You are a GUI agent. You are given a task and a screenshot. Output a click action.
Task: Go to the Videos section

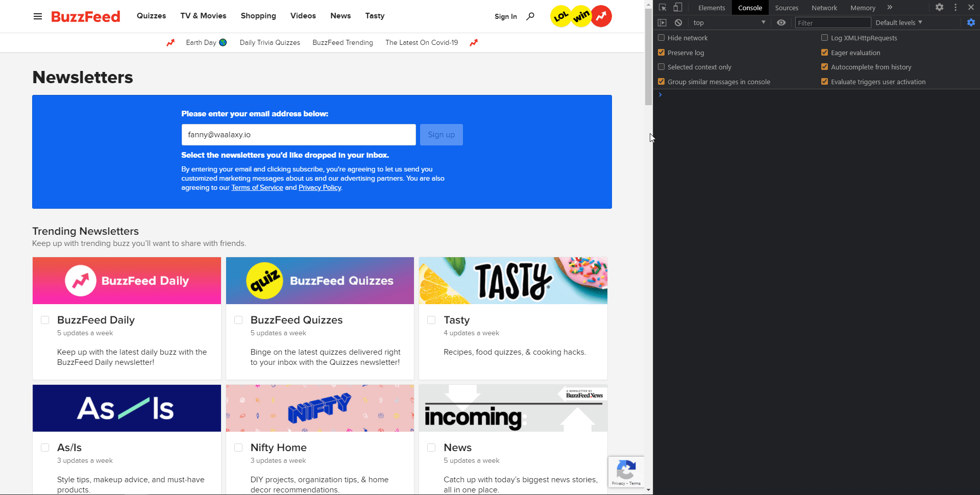pos(303,16)
